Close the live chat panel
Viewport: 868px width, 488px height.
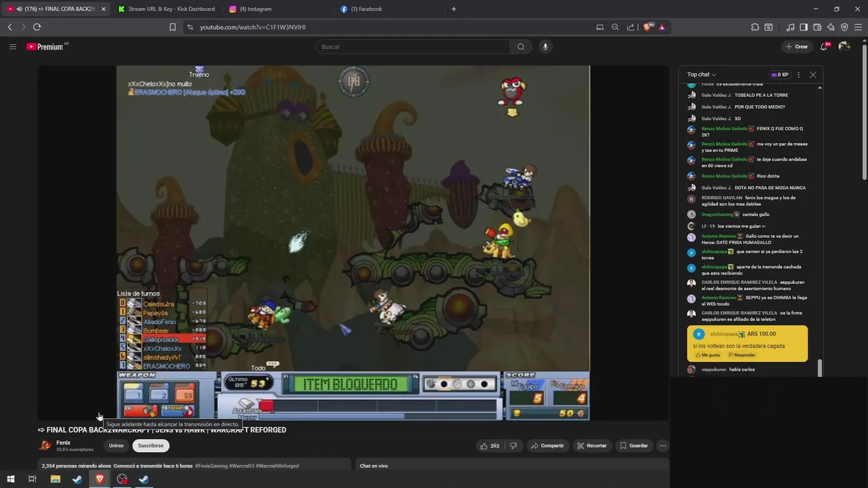pos(812,75)
